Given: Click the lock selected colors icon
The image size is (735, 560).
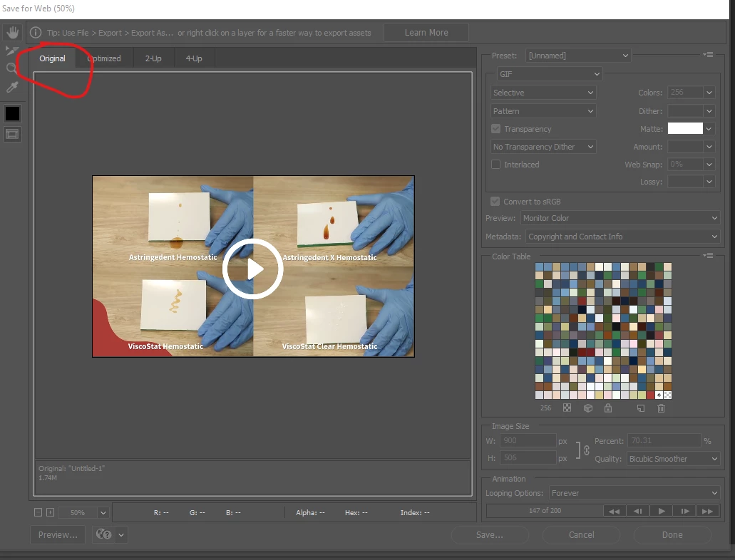Looking at the screenshot, I should click(608, 408).
